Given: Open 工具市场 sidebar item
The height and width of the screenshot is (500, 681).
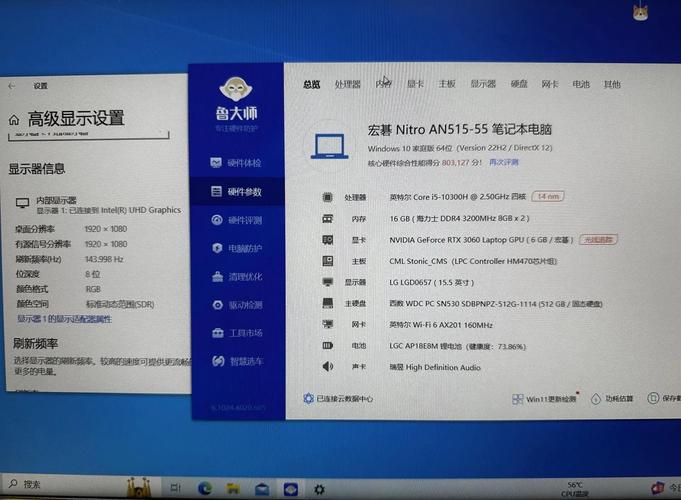Looking at the screenshot, I should 238,333.
